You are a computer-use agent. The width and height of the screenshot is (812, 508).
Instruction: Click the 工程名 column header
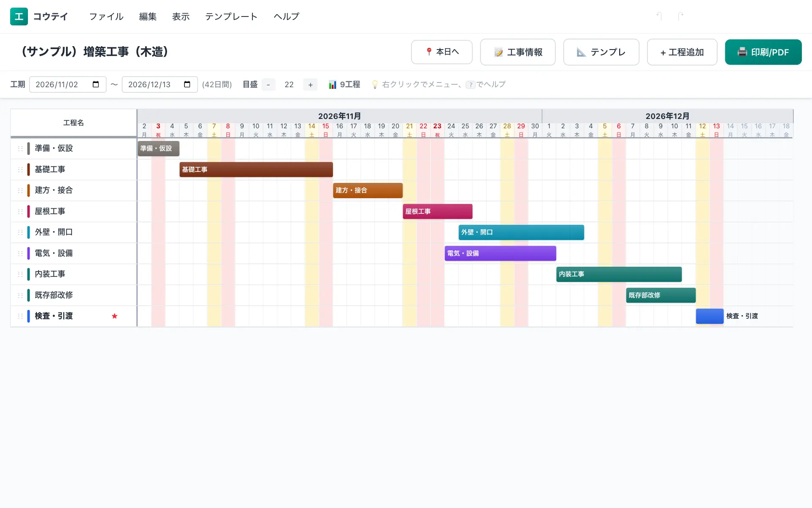[74, 123]
